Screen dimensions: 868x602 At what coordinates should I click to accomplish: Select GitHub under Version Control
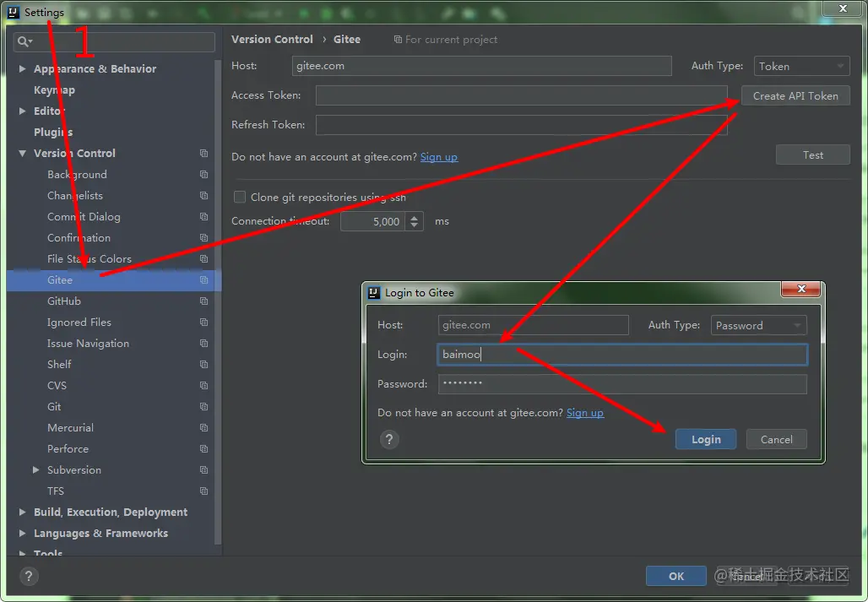64,301
